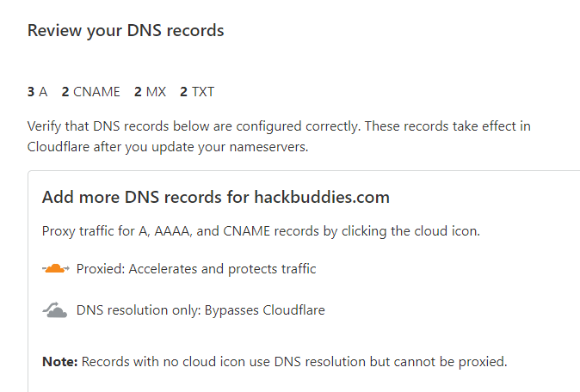Screen dimensions: 580x392
Task: Click the grey DNS-only cloud icon
Action: pyautogui.click(x=55, y=310)
